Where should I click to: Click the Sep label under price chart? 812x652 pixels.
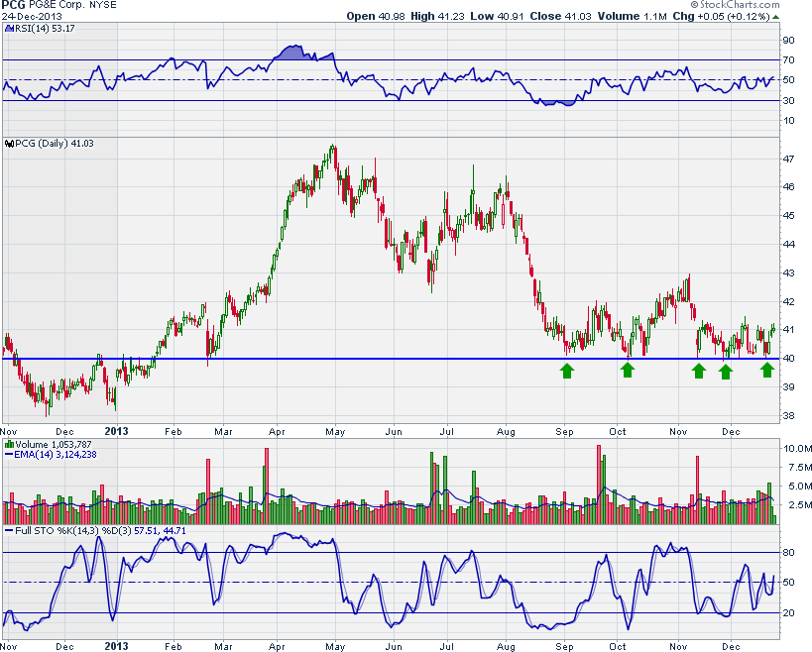click(564, 432)
